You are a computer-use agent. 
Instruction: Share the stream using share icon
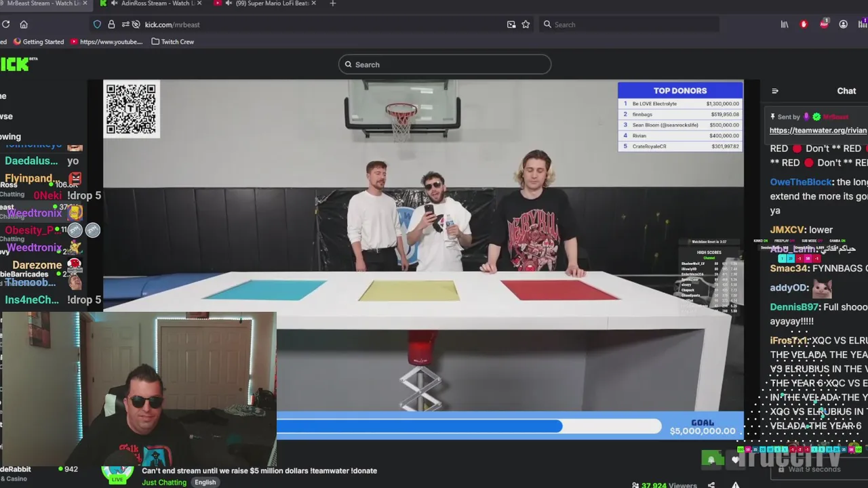coord(711,485)
